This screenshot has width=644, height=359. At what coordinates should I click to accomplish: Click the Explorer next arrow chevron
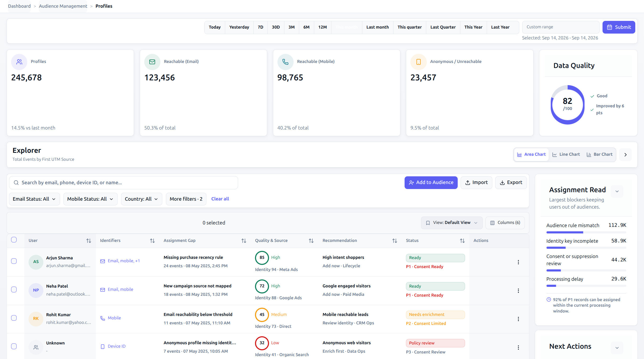pyautogui.click(x=625, y=155)
